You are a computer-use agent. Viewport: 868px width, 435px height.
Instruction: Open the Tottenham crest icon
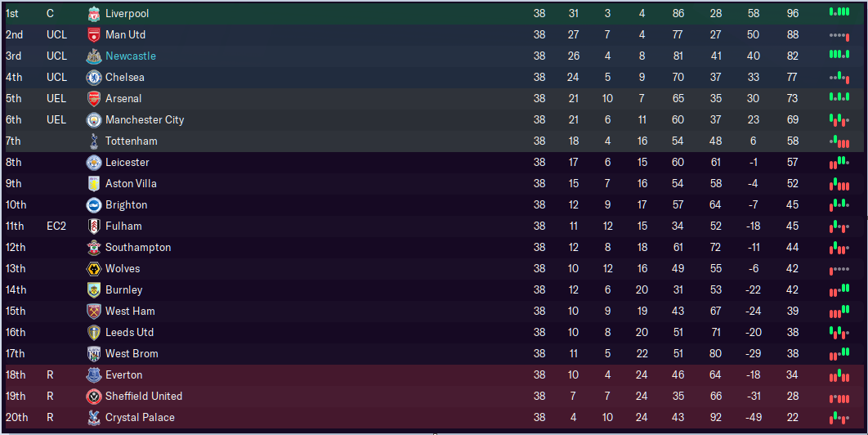click(x=94, y=141)
